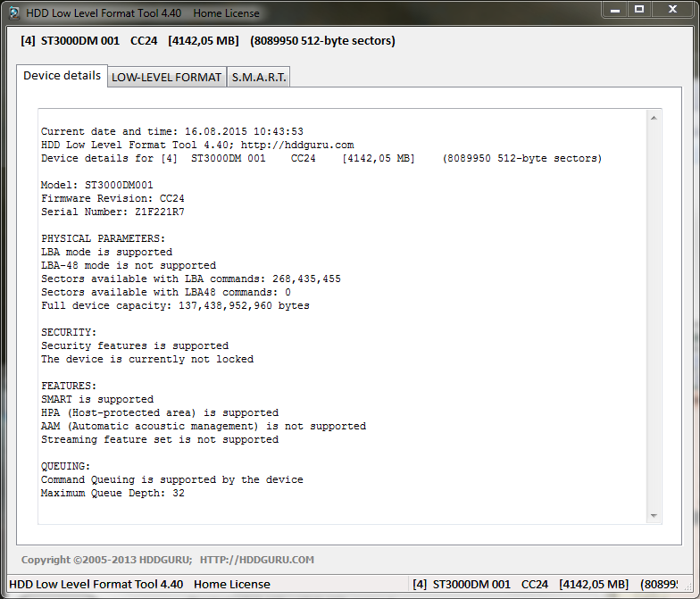Click 'Sectors available with LBA commands' line
This screenshot has width=700, height=599.
[191, 279]
